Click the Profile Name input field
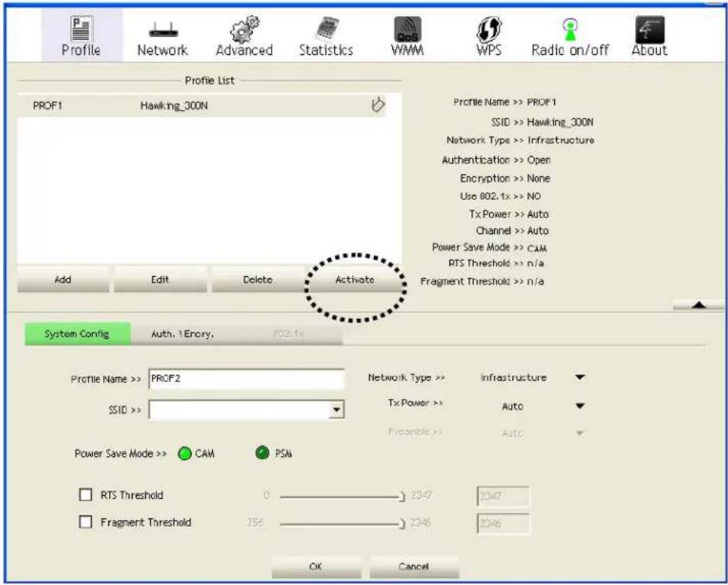 click(246, 379)
